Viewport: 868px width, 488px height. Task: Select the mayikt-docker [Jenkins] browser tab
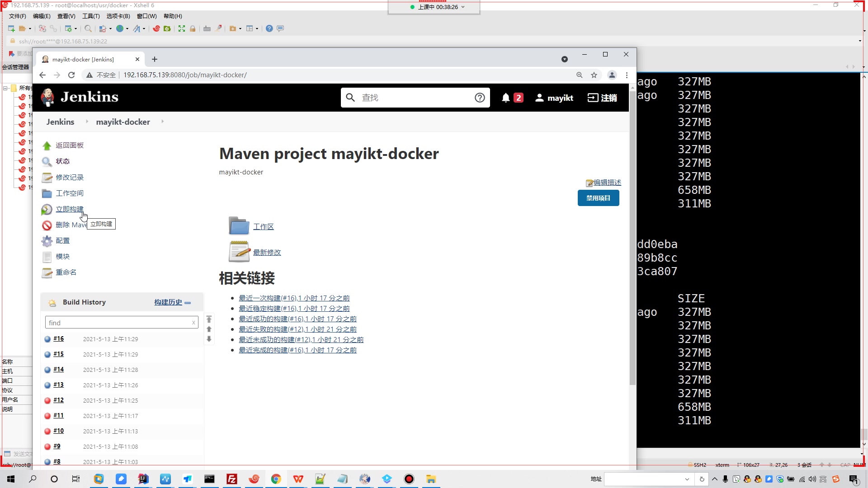coord(90,59)
